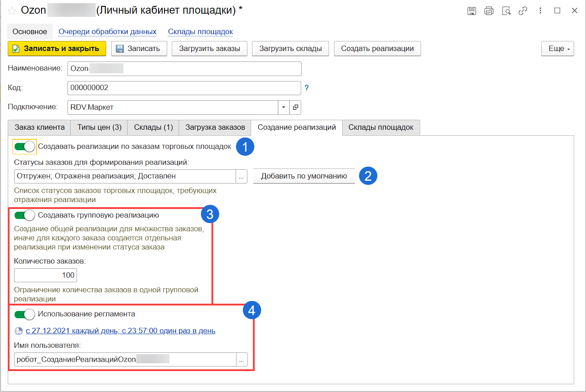The image size is (586, 392).
Task: Toggle Создавать групповую реализацию switch
Action: click(25, 215)
